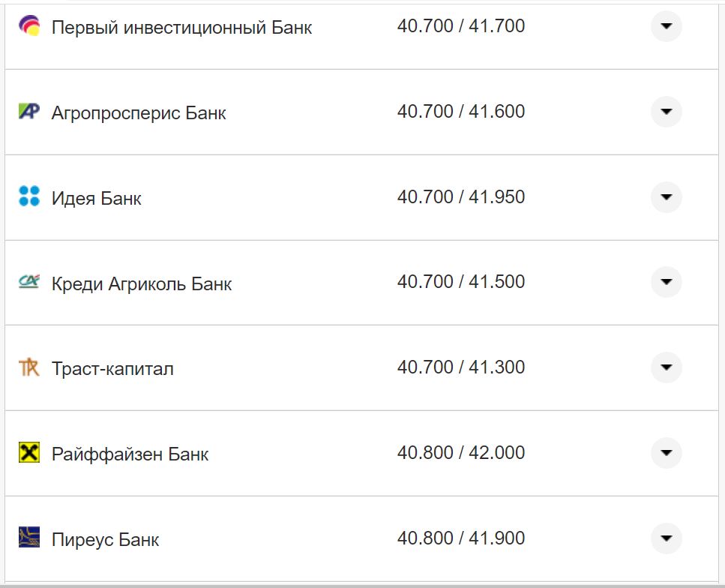Select the Креди Агриколь Банк logo
Image resolution: width=725 pixels, height=588 pixels.
[x=29, y=281]
